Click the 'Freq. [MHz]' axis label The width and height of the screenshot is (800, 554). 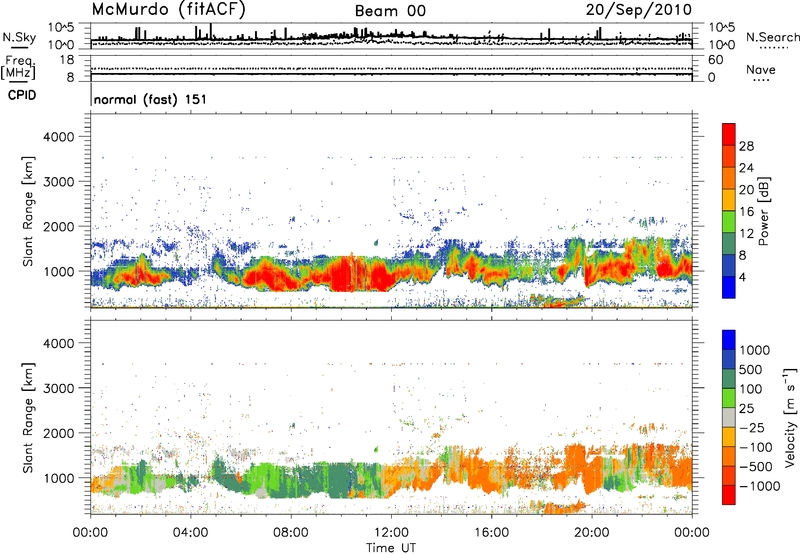point(18,68)
